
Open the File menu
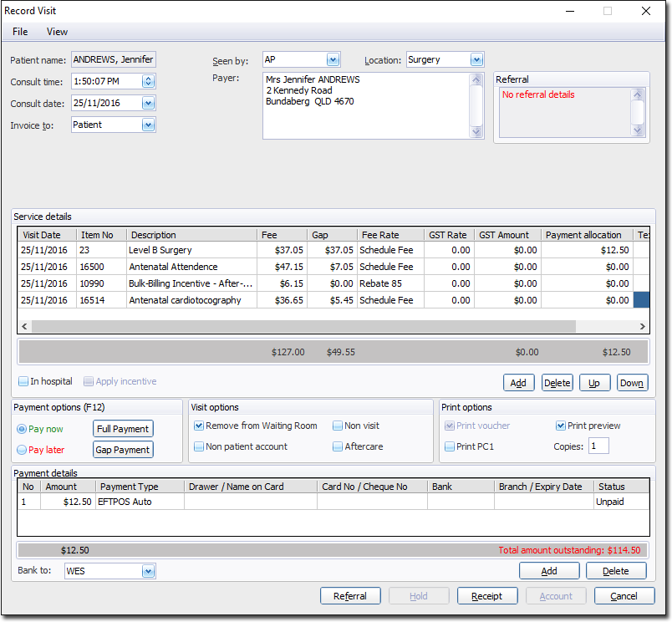[x=20, y=32]
